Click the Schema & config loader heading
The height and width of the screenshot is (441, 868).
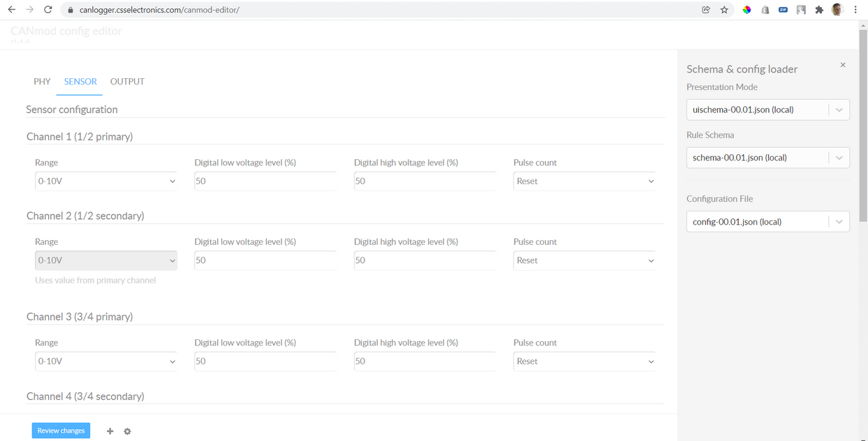pyautogui.click(x=742, y=69)
